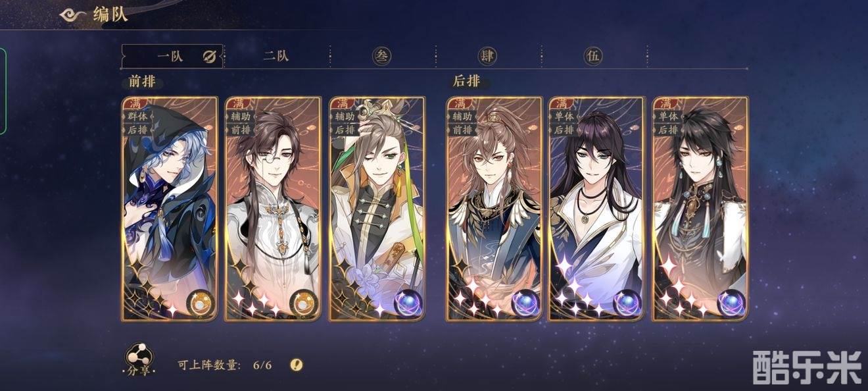Image resolution: width=868 pixels, height=391 pixels.
Task: Select the 伍 team tab
Action: pyautogui.click(x=593, y=56)
